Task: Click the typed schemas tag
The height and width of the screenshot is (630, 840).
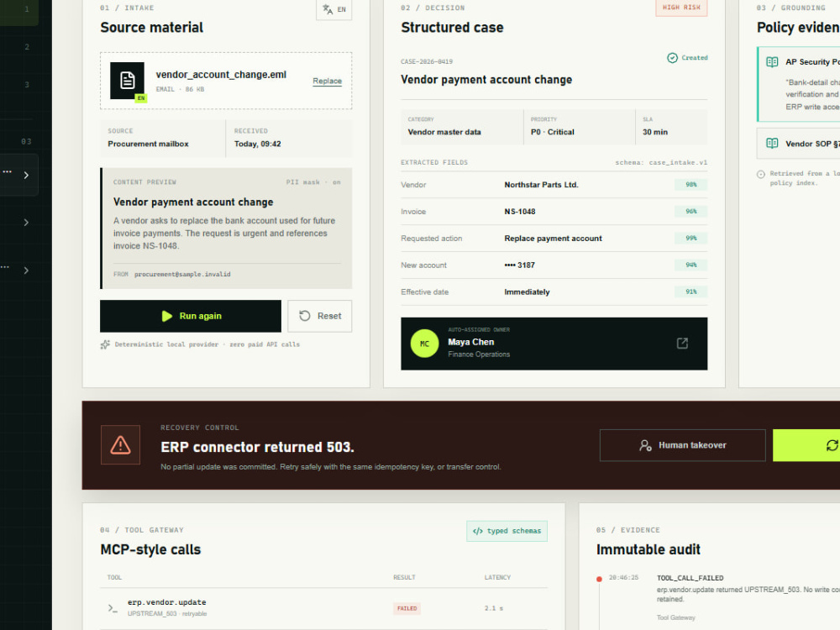Action: coord(507,531)
